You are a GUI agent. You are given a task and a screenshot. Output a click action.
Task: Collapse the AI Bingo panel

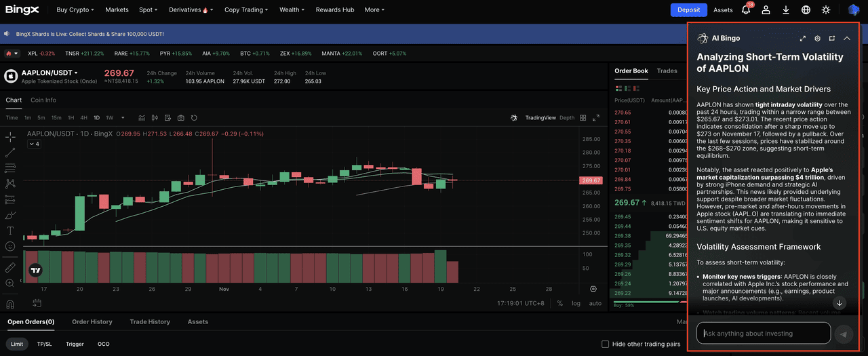point(846,39)
